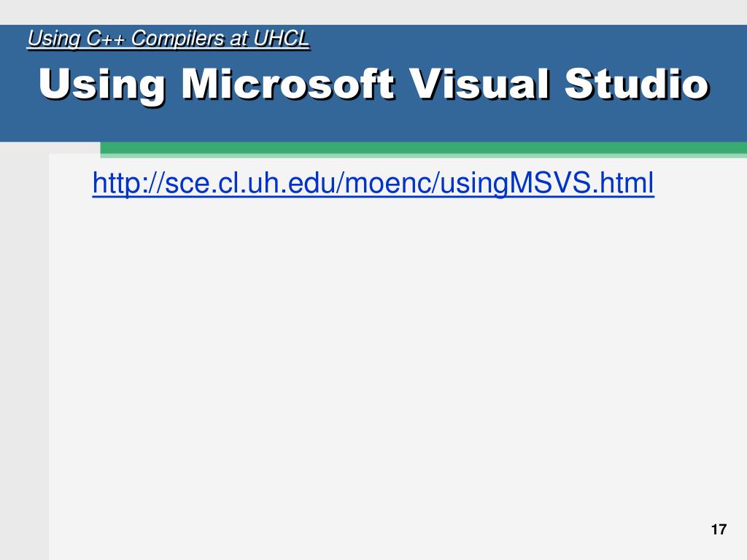Click the word 'Studio' in the title
Viewport: 747px width, 560px height.
(636, 85)
